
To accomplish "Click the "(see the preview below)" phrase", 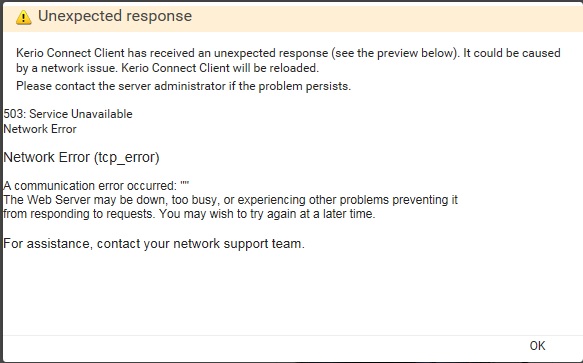I will coord(396,53).
